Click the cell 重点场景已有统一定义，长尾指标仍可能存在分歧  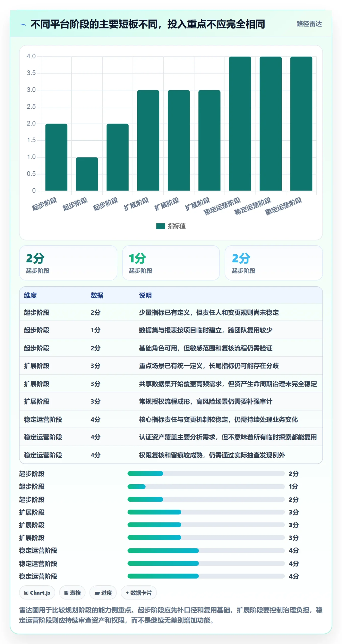(209, 366)
